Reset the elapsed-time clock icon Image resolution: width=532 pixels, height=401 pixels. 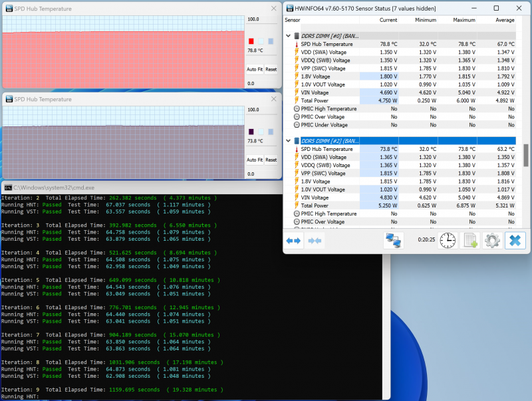pos(448,240)
